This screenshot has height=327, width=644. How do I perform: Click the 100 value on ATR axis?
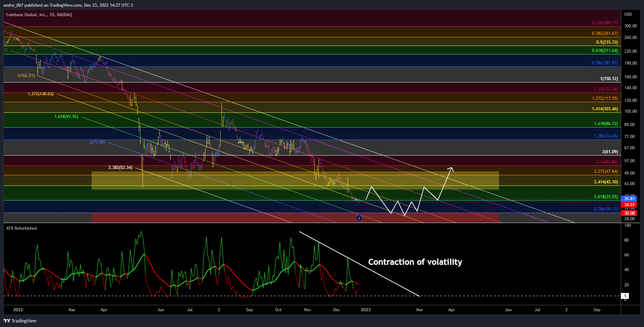coord(627,225)
